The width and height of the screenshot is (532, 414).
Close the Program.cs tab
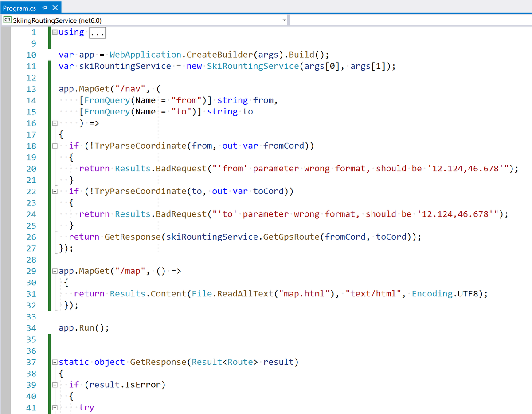(55, 8)
